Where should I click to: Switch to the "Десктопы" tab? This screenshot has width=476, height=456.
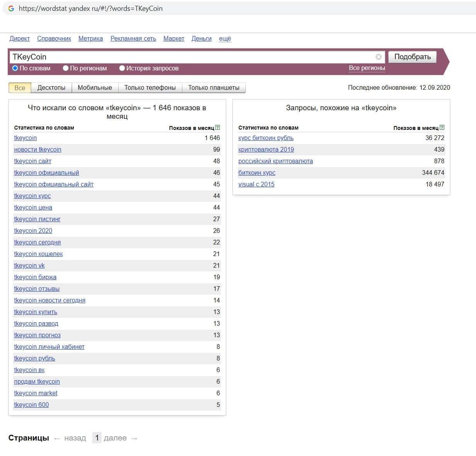[x=51, y=88]
